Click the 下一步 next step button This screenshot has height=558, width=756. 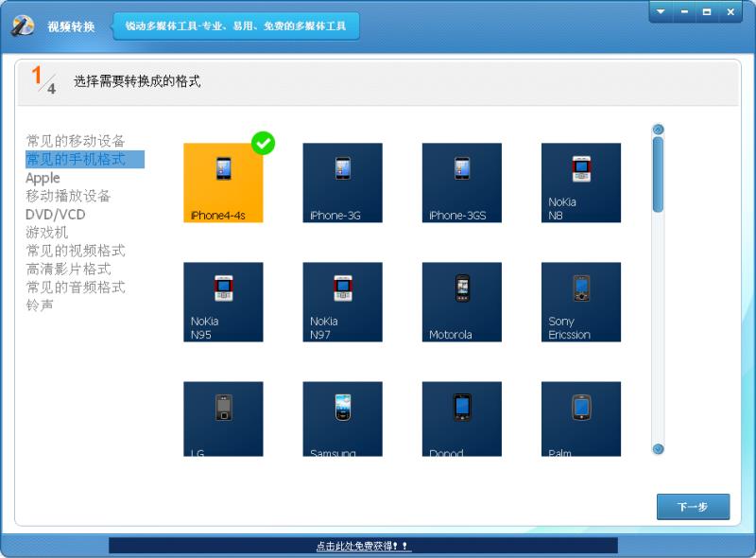(x=693, y=507)
